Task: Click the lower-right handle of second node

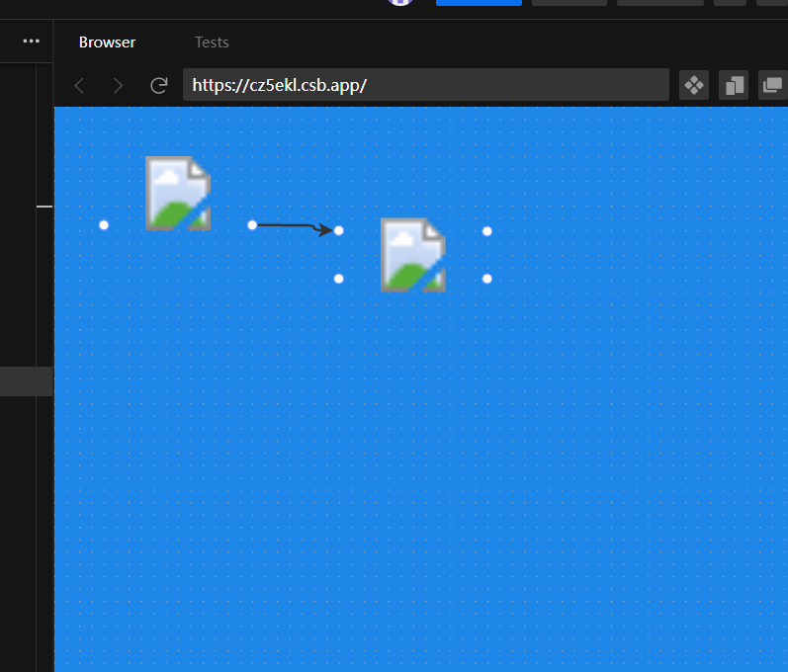Action: click(487, 279)
